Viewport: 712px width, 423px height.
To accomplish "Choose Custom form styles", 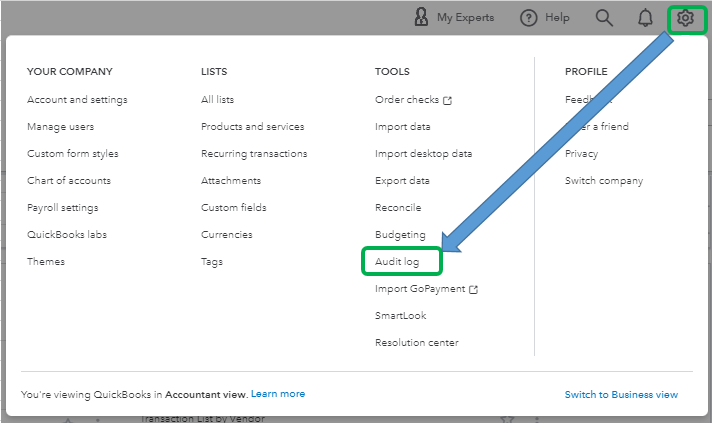I will click(73, 154).
